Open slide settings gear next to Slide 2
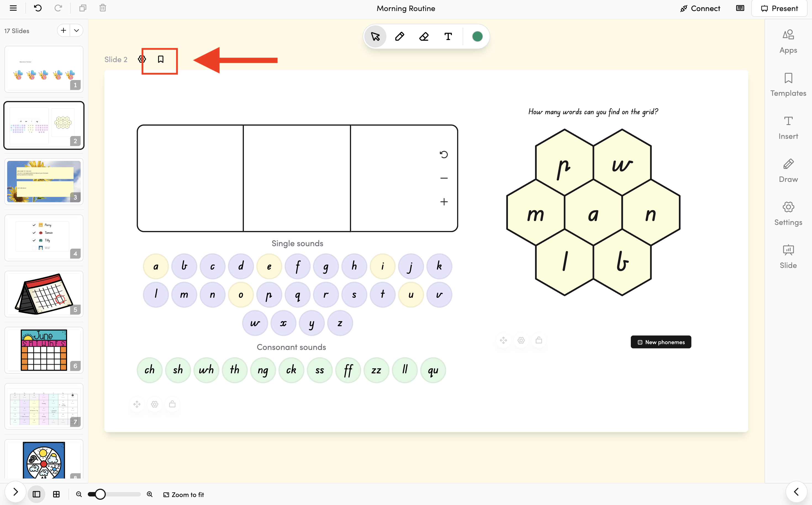Viewport: 812px width, 505px height. (x=142, y=59)
